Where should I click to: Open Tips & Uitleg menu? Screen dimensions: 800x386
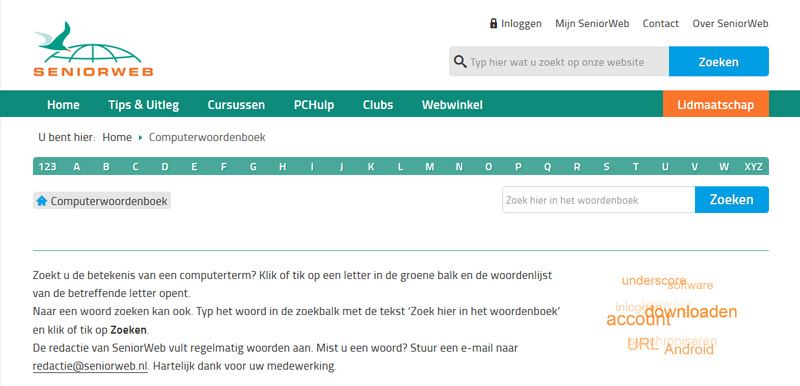pyautogui.click(x=143, y=105)
